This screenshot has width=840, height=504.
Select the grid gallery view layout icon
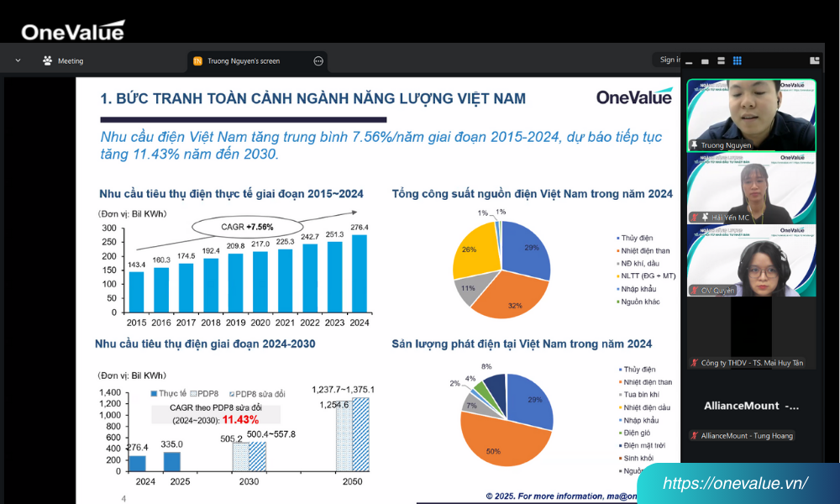click(x=737, y=60)
